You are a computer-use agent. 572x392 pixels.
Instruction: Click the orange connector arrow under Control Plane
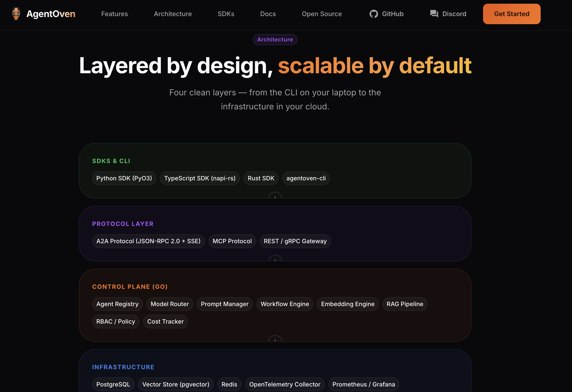[275, 339]
